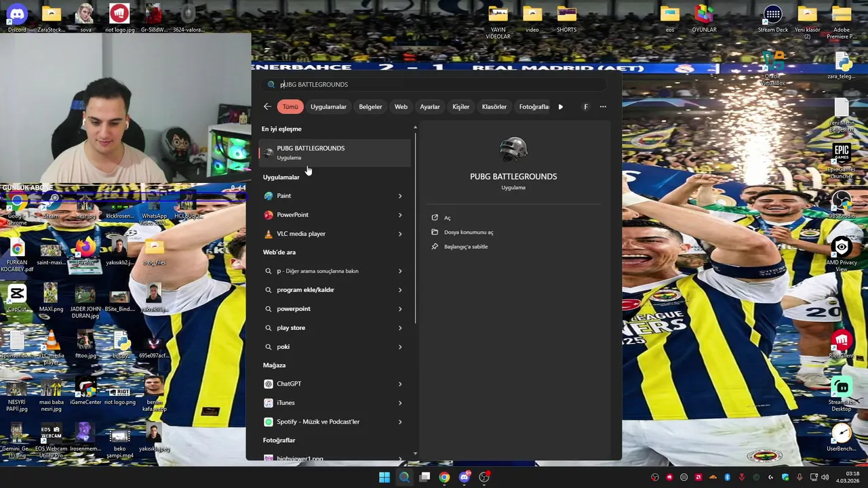
Task: Open OBS from the taskbar
Action: point(484,477)
